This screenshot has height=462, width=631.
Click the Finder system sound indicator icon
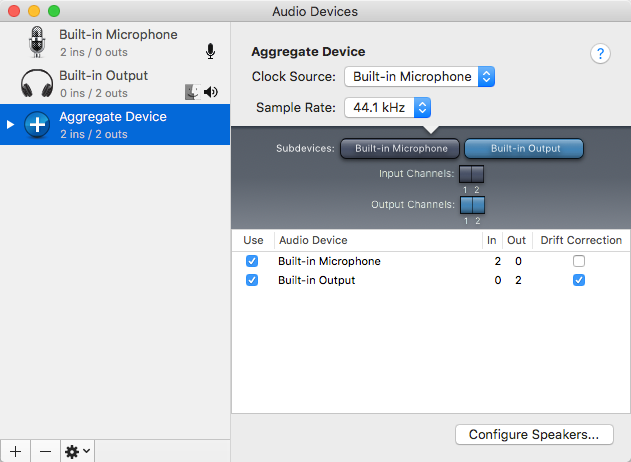pyautogui.click(x=192, y=92)
